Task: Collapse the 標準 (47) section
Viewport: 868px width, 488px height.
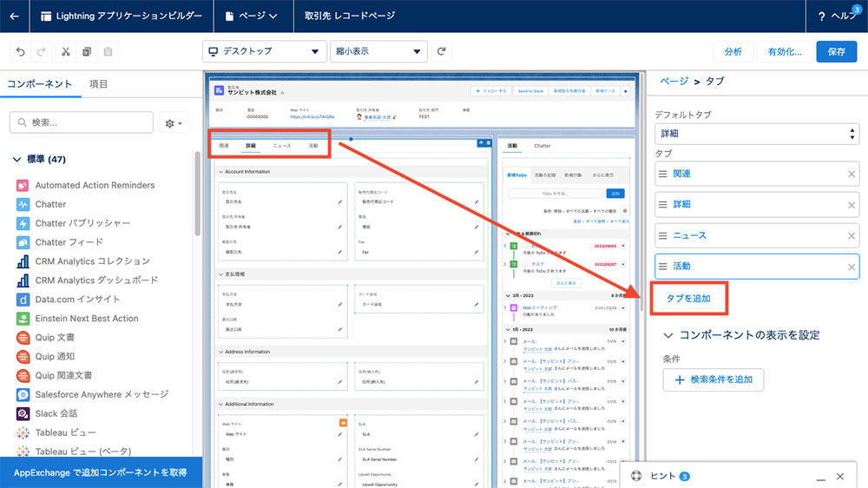Action: 17,160
